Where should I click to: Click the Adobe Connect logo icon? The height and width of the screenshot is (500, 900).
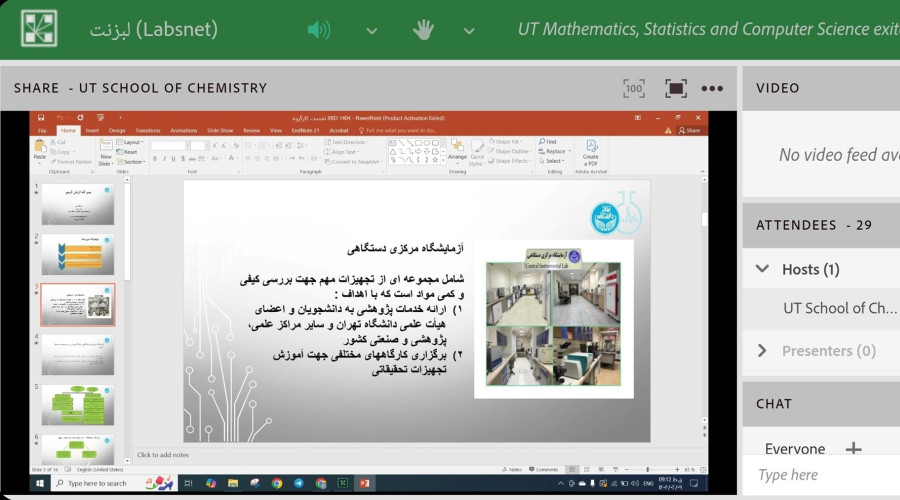(39, 29)
